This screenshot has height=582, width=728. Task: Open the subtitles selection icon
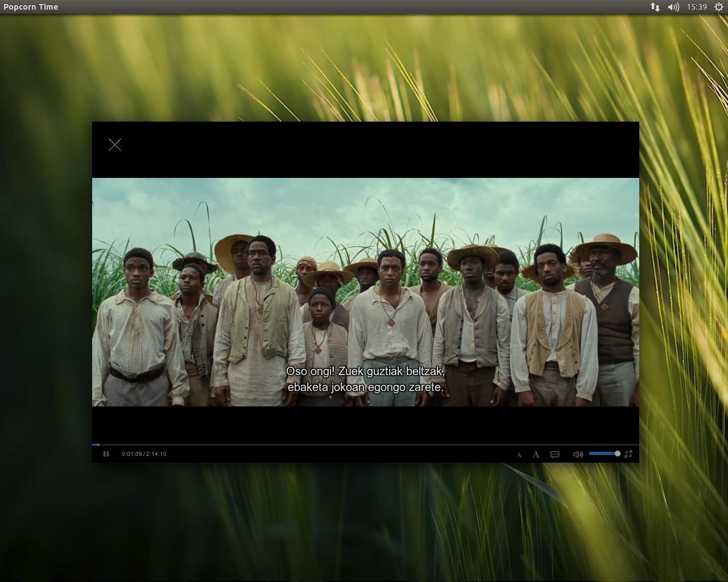555,454
